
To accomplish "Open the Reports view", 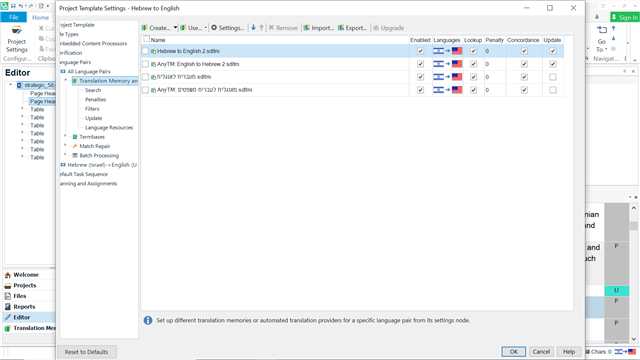I will 24,307.
